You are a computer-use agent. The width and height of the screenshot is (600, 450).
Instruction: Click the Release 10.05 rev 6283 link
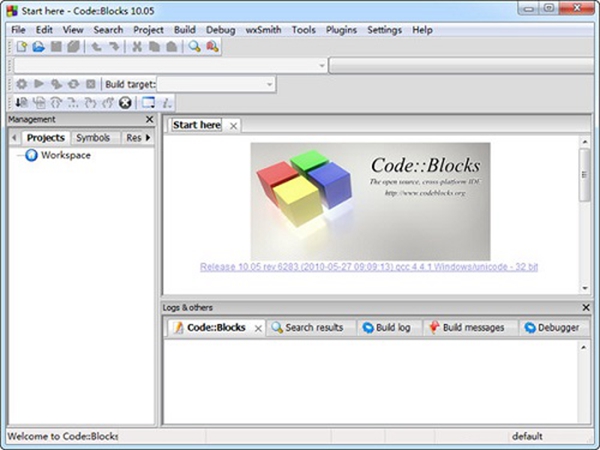(x=369, y=267)
